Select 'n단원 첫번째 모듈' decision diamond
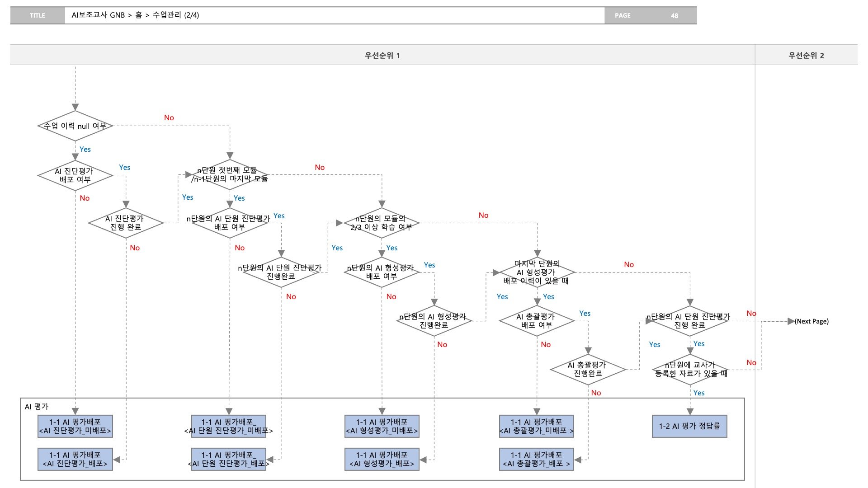Viewport: 868px width, 488px height. pyautogui.click(x=230, y=175)
